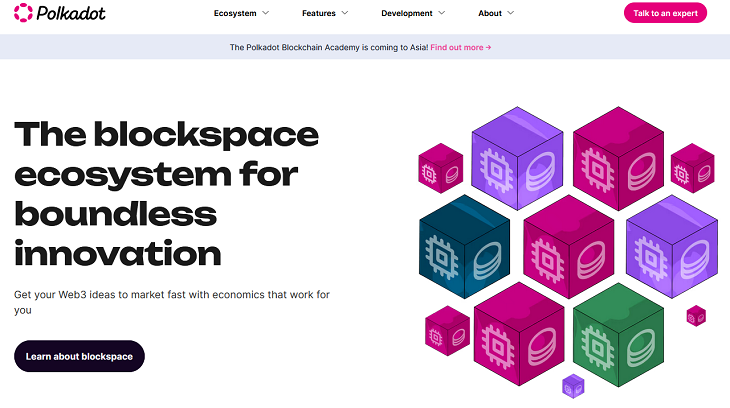Expand the chevron next to Development

(x=442, y=13)
